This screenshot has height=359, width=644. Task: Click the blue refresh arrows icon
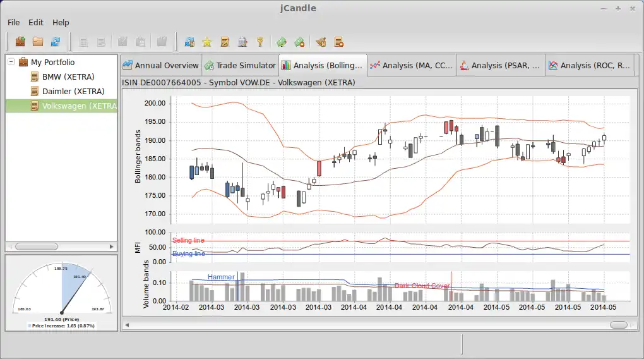[56, 42]
